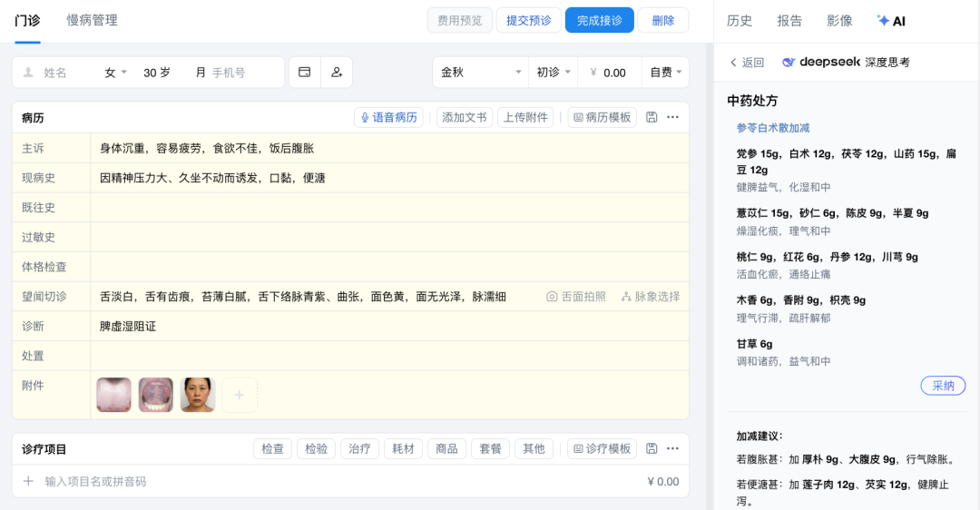Expand the gender 女 dropdown
Image resolution: width=980 pixels, height=510 pixels.
tap(115, 73)
